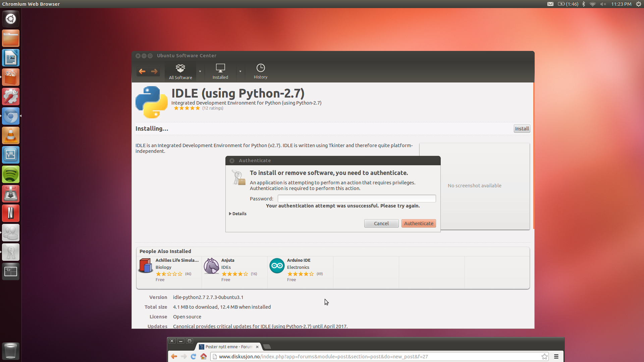Click the keys icon in Authenticate dialog
Viewport: 644px width, 362px height.
238,177
